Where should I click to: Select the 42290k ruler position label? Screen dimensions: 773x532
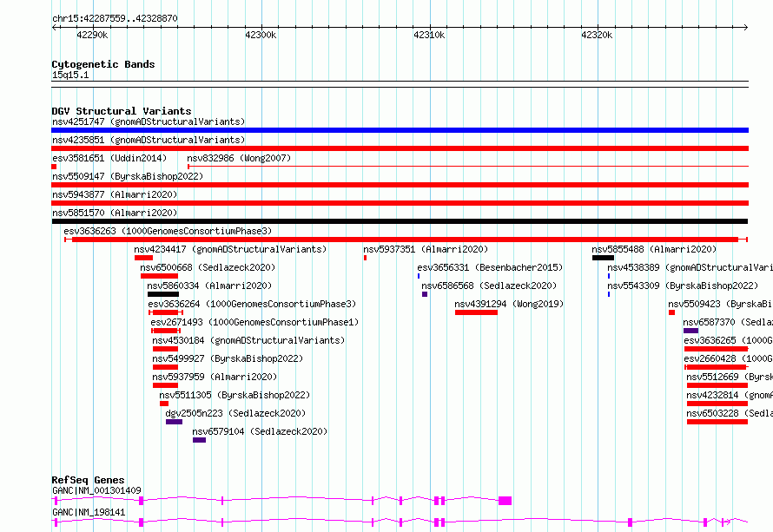tap(92, 35)
